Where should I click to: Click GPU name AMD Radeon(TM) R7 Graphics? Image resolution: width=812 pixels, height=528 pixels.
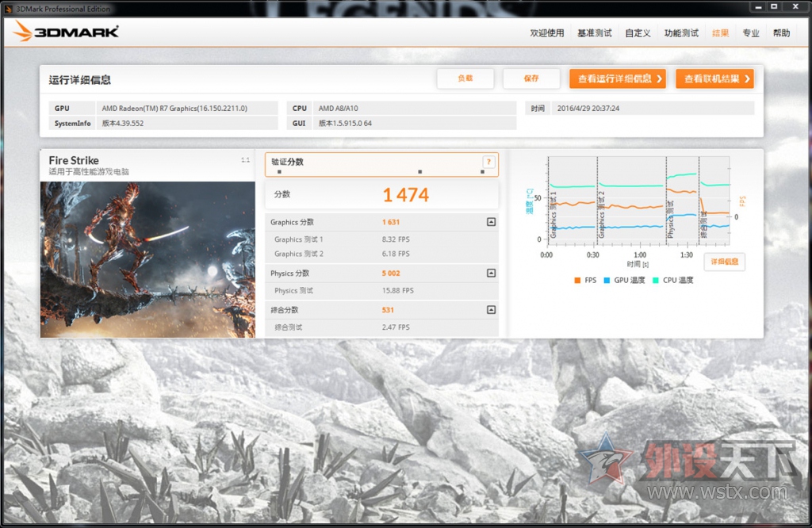click(x=174, y=108)
